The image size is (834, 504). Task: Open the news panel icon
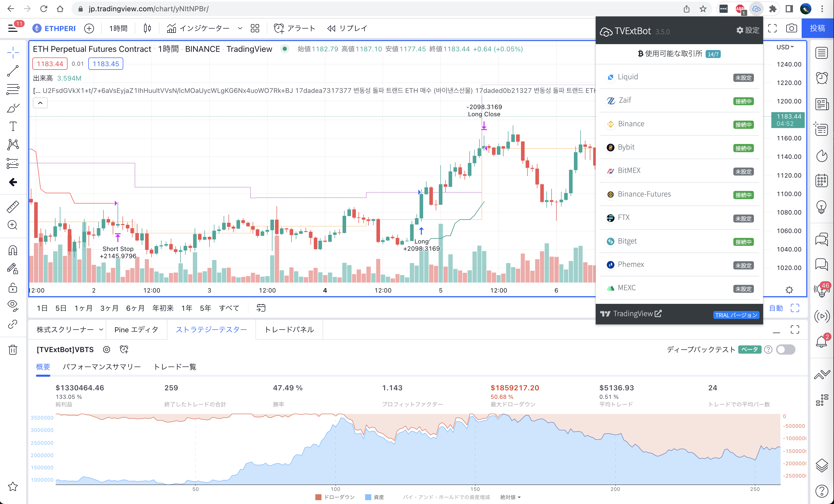click(821, 104)
